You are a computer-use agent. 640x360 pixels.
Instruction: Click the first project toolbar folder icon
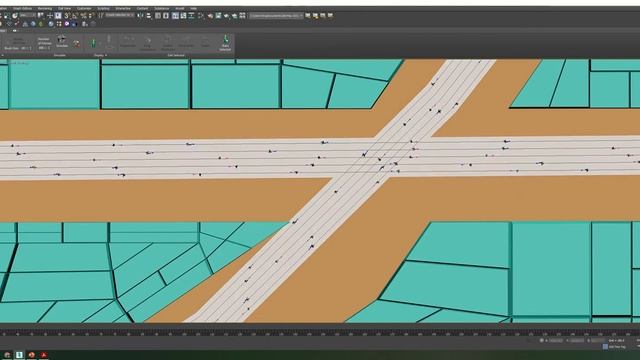(x=308, y=16)
